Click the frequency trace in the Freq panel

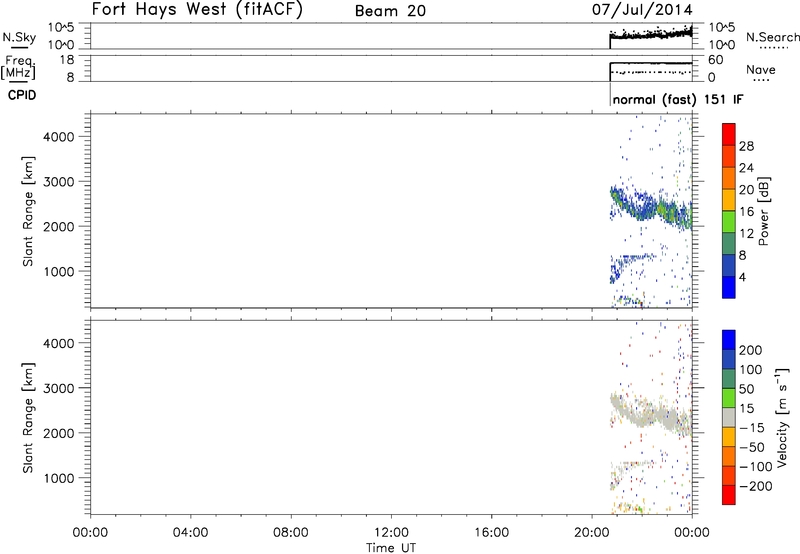tap(651, 63)
